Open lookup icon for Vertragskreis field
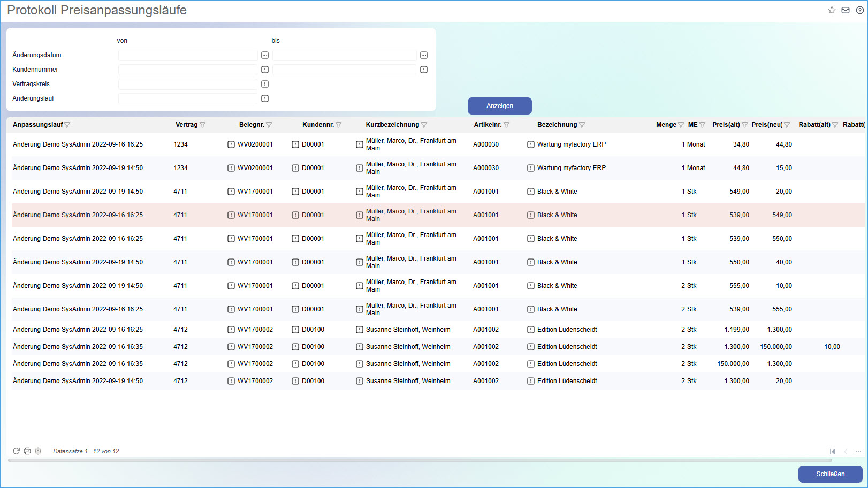868x488 pixels. tap(265, 84)
